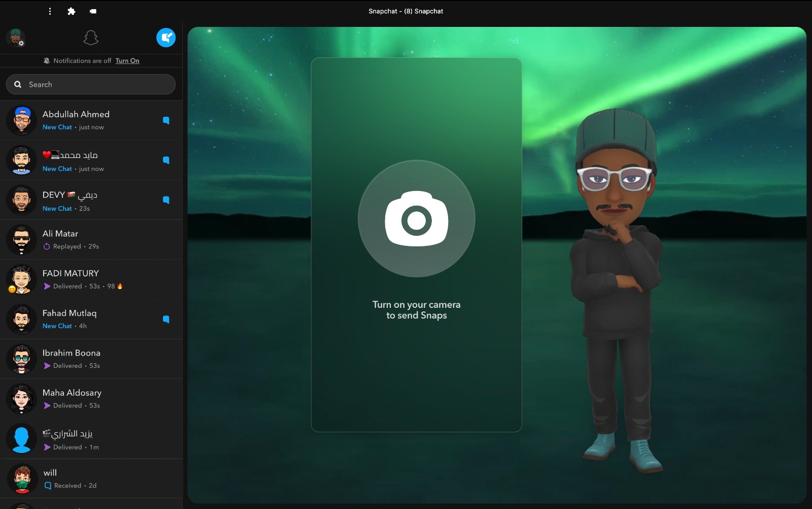Click the blue new chat compose button
This screenshot has height=509, width=812.
(166, 38)
